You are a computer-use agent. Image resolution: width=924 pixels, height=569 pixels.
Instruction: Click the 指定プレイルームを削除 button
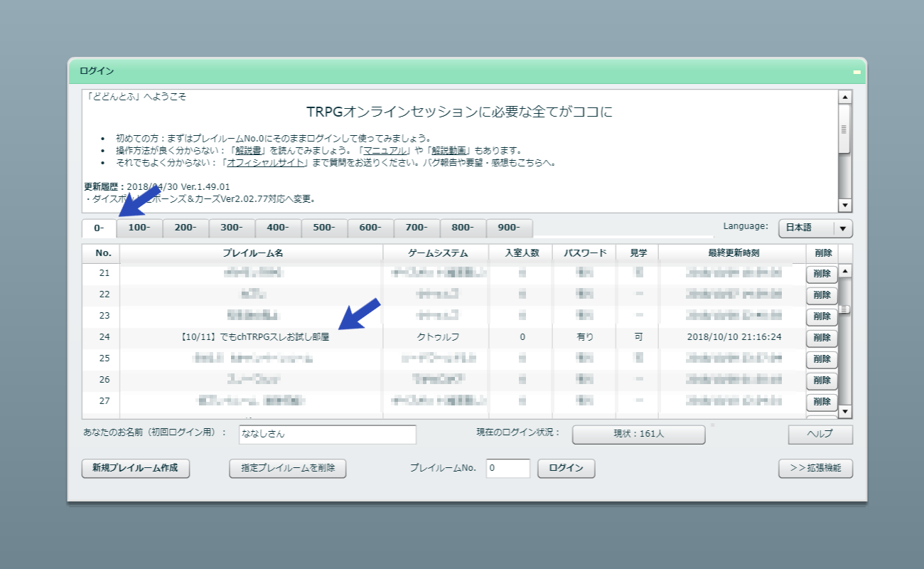coord(287,469)
